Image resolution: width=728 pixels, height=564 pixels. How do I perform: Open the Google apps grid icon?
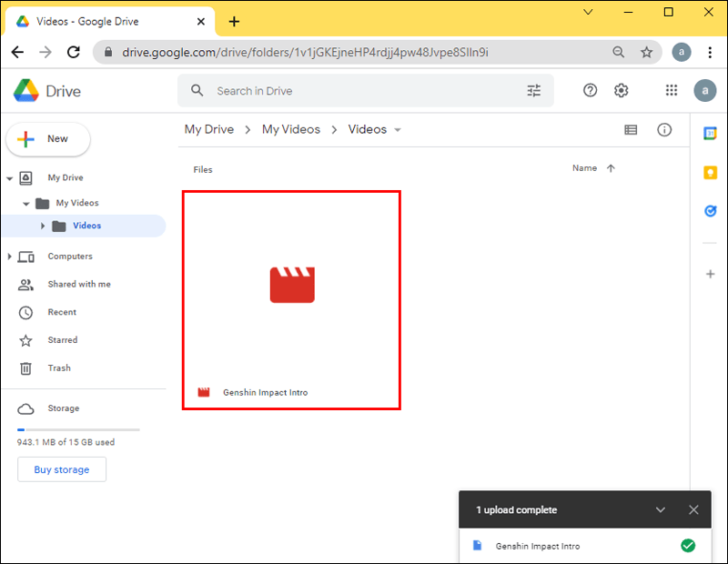pos(672,91)
